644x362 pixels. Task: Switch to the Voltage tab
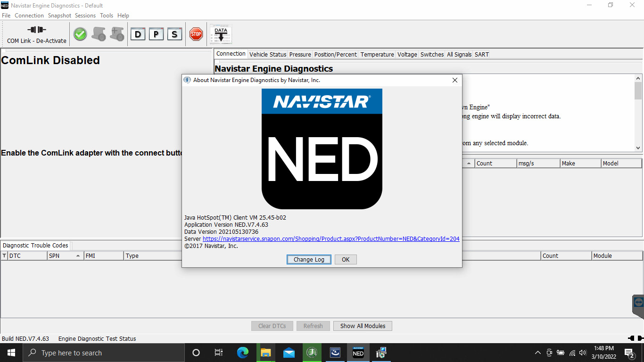tap(407, 55)
